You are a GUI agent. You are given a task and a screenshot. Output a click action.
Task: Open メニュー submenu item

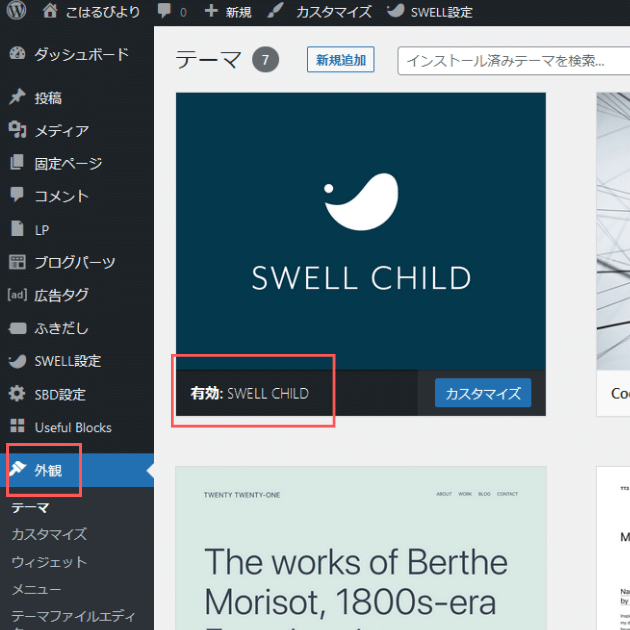click(x=36, y=589)
